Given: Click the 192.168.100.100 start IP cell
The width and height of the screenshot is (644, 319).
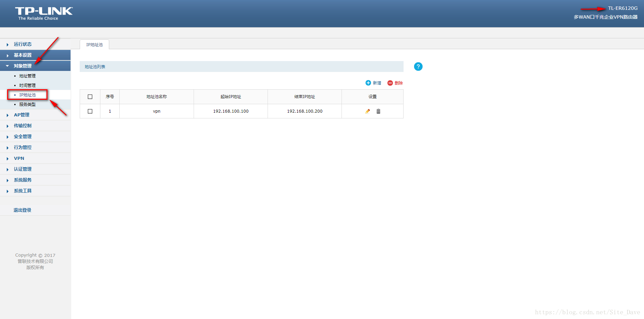Looking at the screenshot, I should [231, 111].
